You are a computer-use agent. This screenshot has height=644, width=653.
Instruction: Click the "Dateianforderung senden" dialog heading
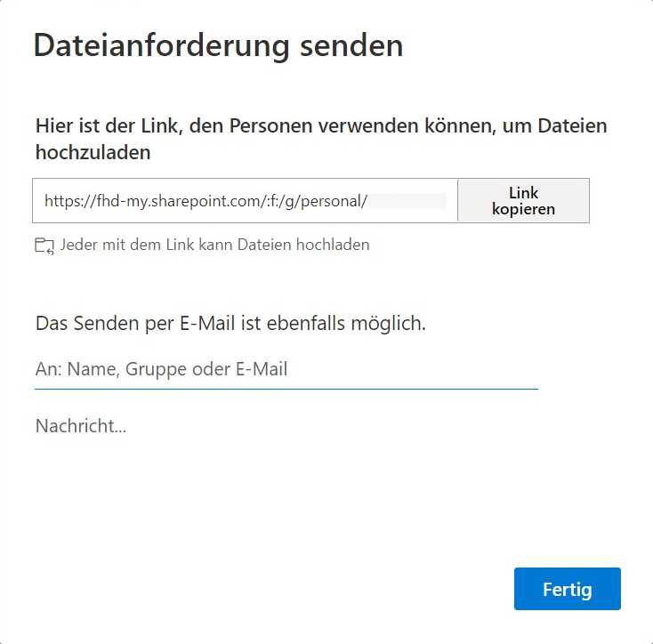click(218, 45)
